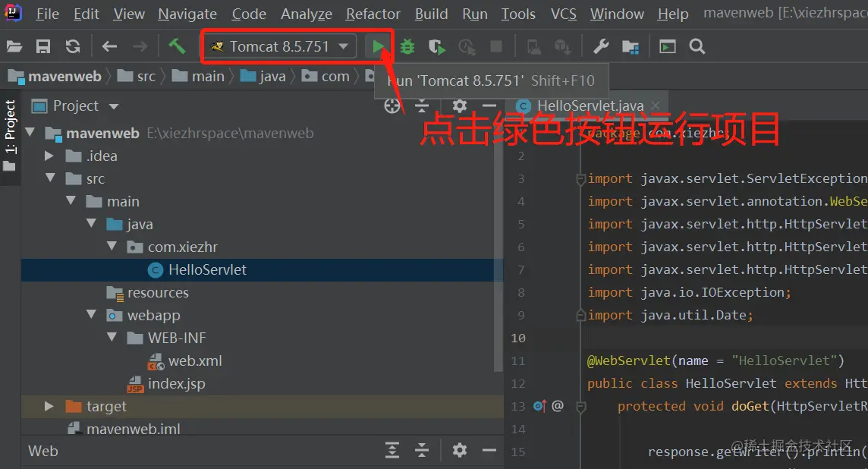Open the File menu
The height and width of the screenshot is (469, 868).
47,14
